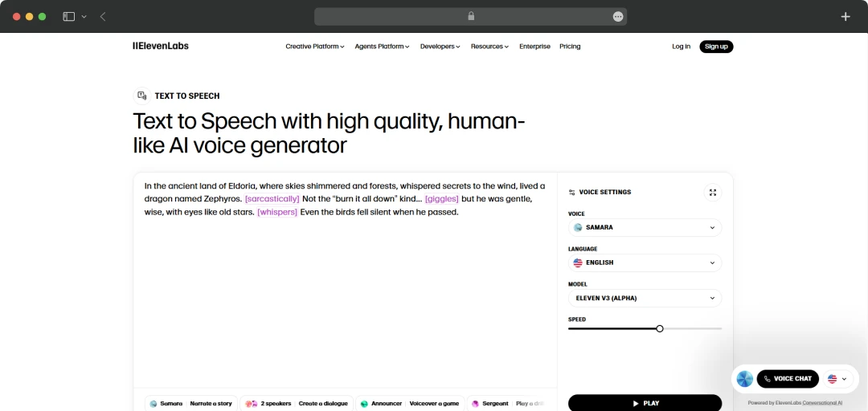
Task: Click the Speed slider handle
Action: pyautogui.click(x=659, y=328)
